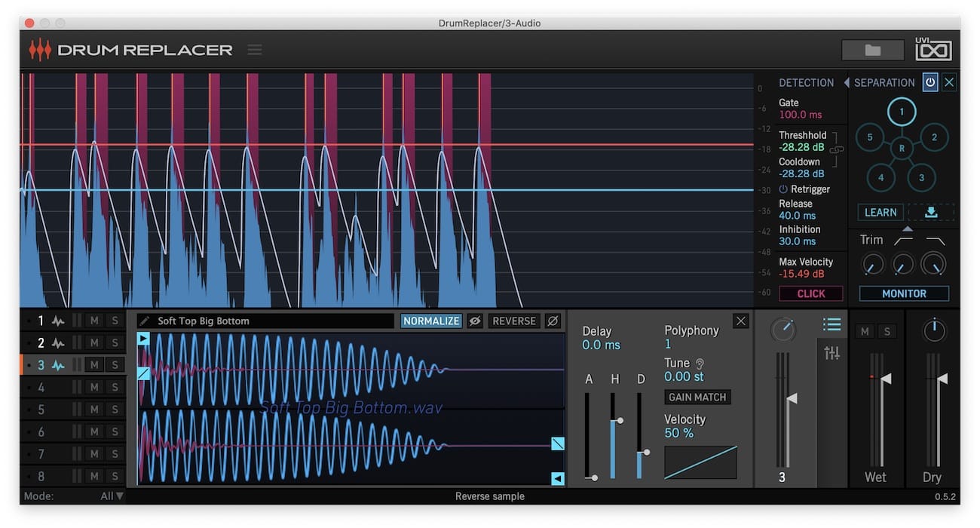Click the threshold-cooldown link chain icon
This screenshot has width=980, height=528.
coord(836,149)
